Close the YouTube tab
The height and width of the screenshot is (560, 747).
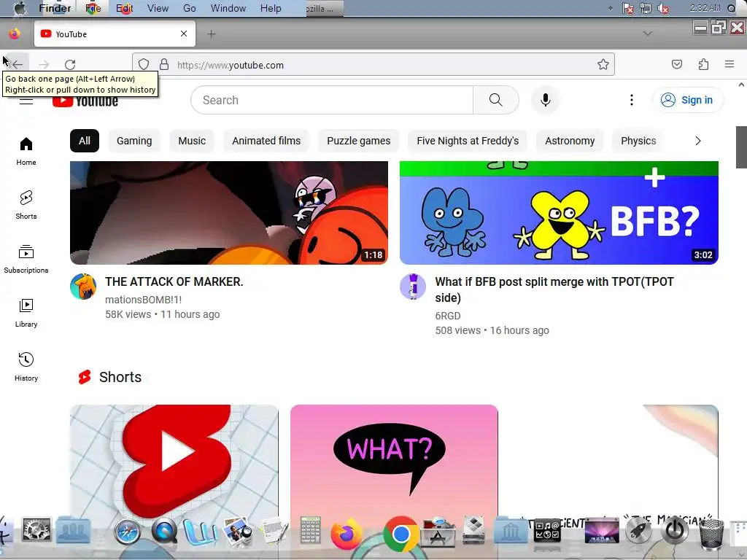pos(184,34)
